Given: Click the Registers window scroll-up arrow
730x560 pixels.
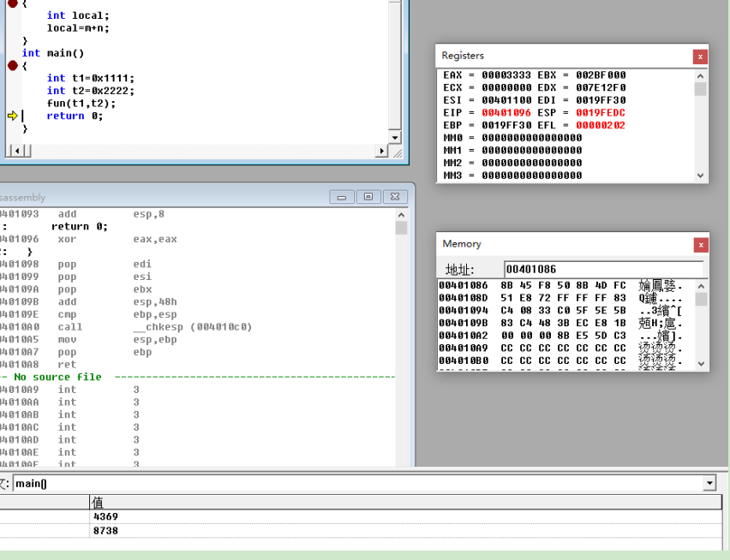Looking at the screenshot, I should click(x=700, y=76).
